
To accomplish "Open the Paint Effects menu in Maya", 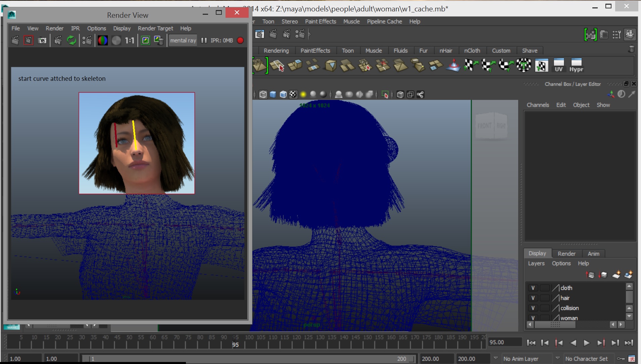I will click(x=320, y=21).
